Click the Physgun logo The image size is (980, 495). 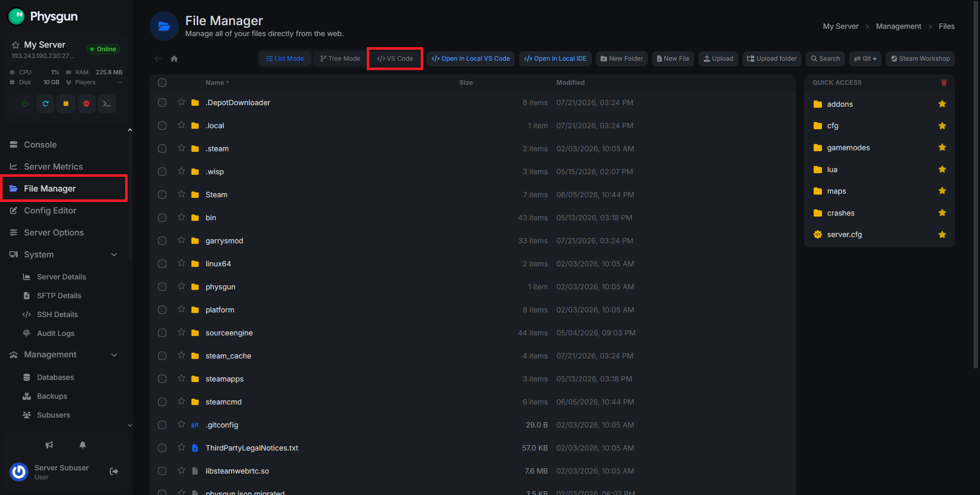43,17
